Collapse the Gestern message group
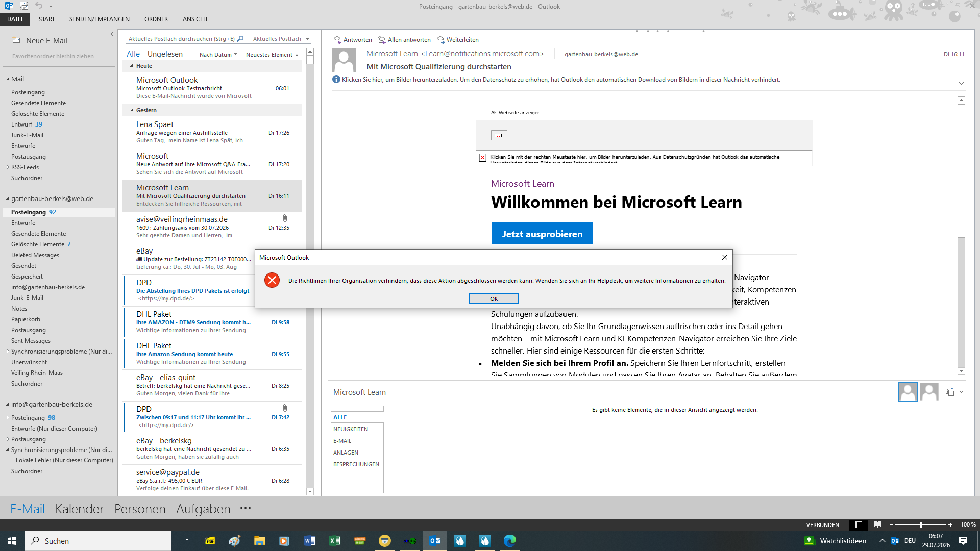The image size is (980, 551). point(132,110)
